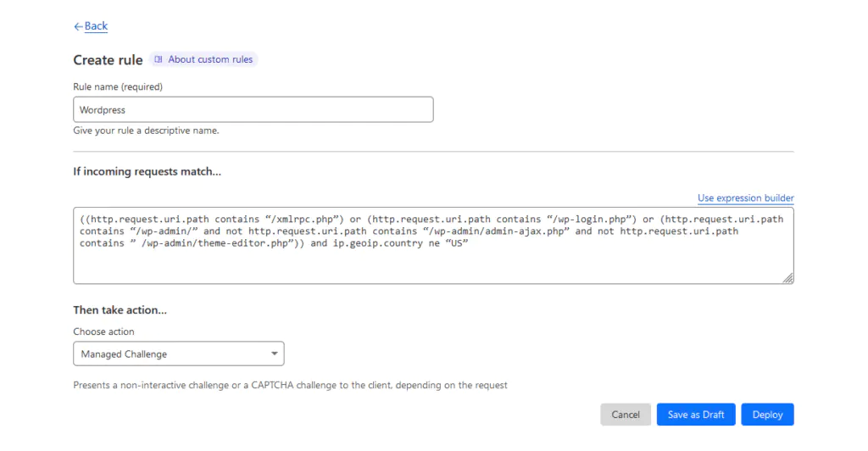Focus the Rule name field containing Wordpress
This screenshot has height=451, width=868.
[x=253, y=109]
